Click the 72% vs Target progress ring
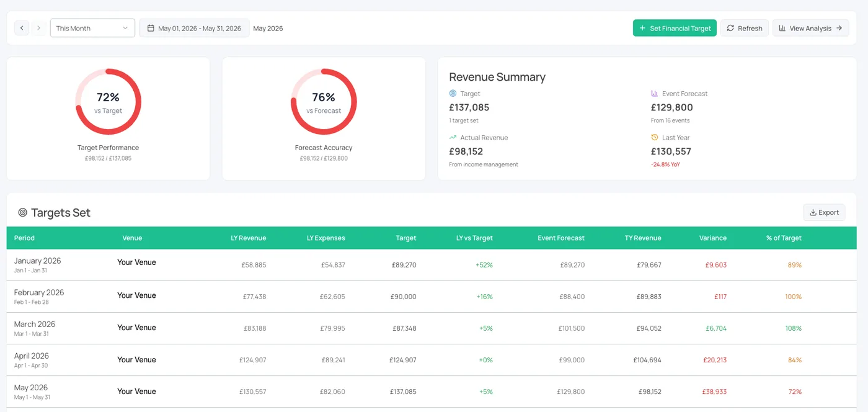This screenshot has width=868, height=412. pyautogui.click(x=108, y=102)
